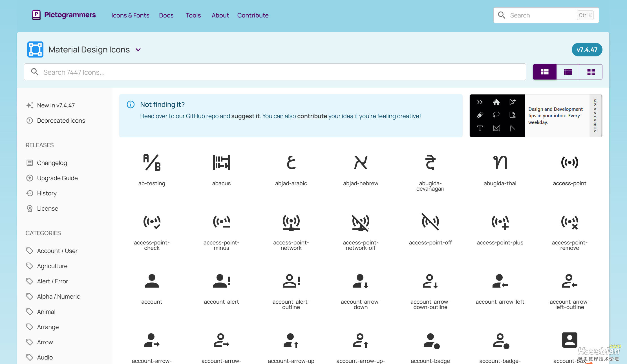The image size is (627, 364).
Task: Filter by Arrange category
Action: tap(43, 327)
